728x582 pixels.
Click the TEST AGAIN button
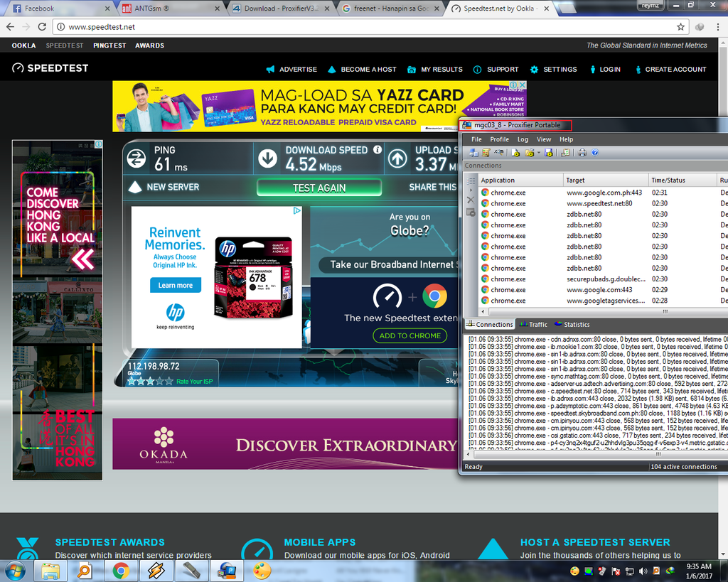[319, 188]
